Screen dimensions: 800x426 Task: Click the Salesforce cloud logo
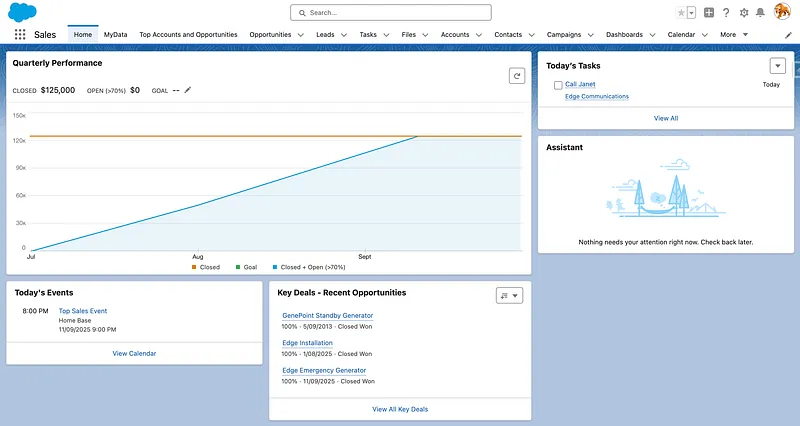(x=22, y=12)
